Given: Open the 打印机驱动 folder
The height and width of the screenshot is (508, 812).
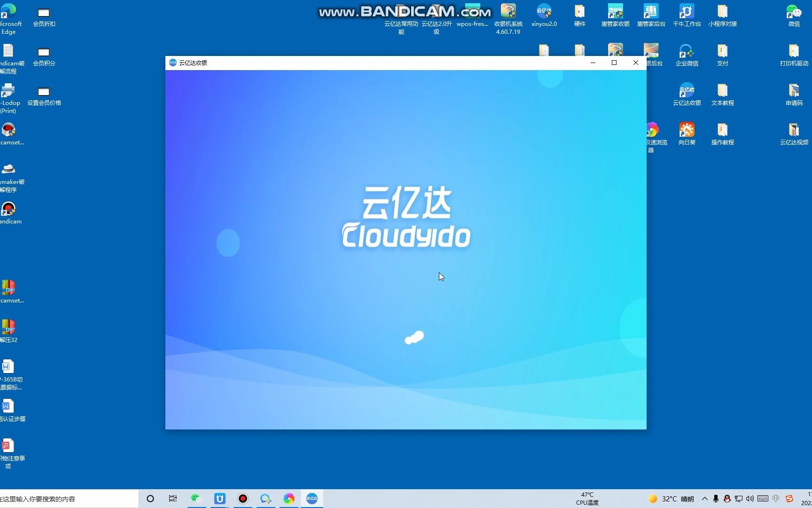Looking at the screenshot, I should point(794,55).
